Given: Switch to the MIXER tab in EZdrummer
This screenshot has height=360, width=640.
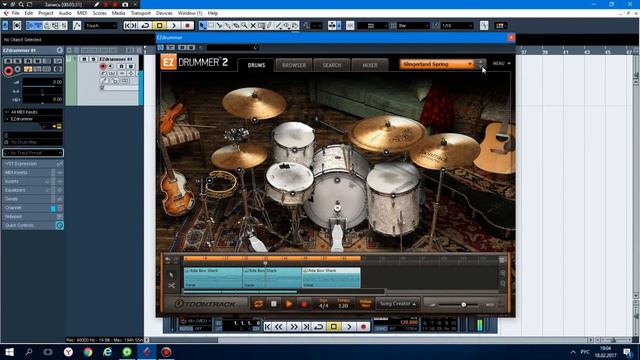Looking at the screenshot, I should click(x=370, y=65).
